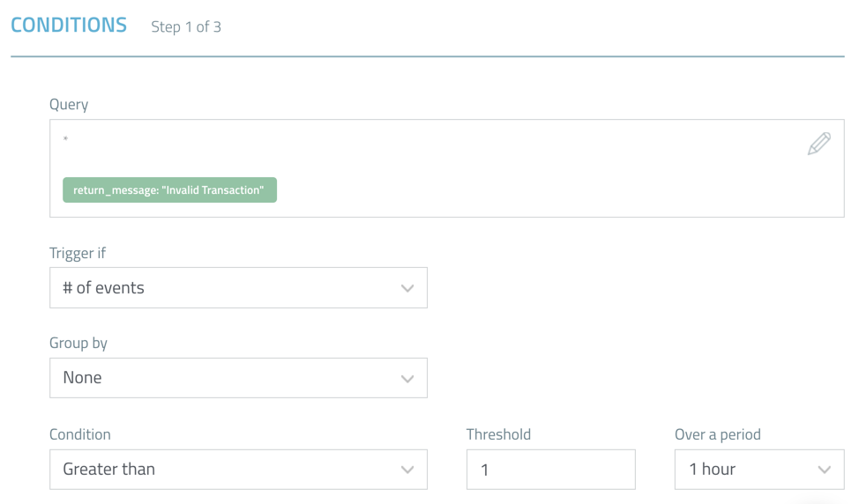Click the CONDITIONS section heading
The width and height of the screenshot is (859, 504).
coord(69,25)
